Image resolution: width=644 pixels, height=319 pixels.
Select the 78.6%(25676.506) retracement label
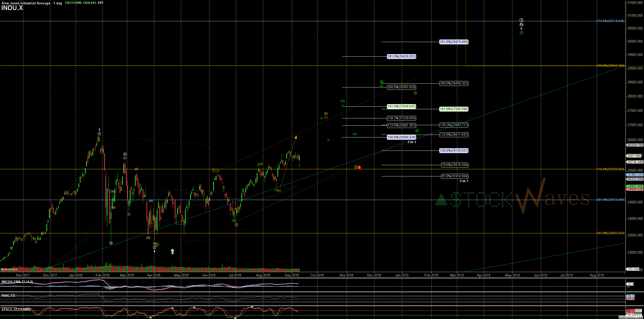tap(454, 165)
